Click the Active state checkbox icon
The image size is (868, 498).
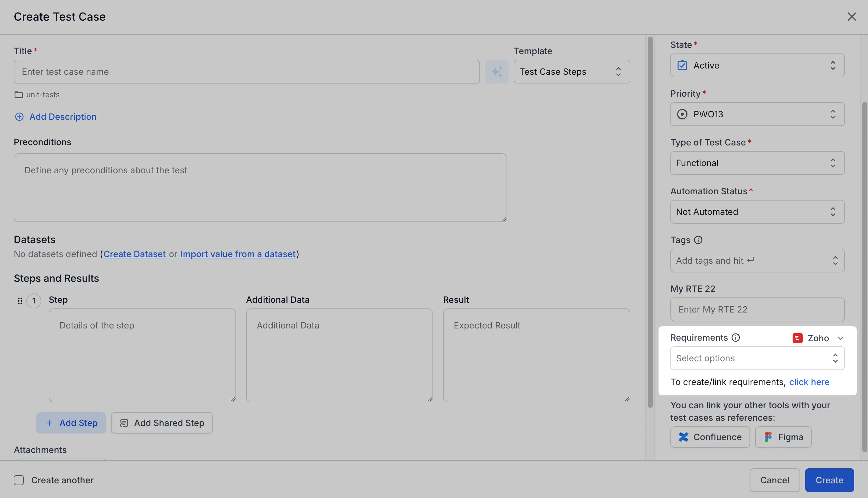tap(682, 65)
